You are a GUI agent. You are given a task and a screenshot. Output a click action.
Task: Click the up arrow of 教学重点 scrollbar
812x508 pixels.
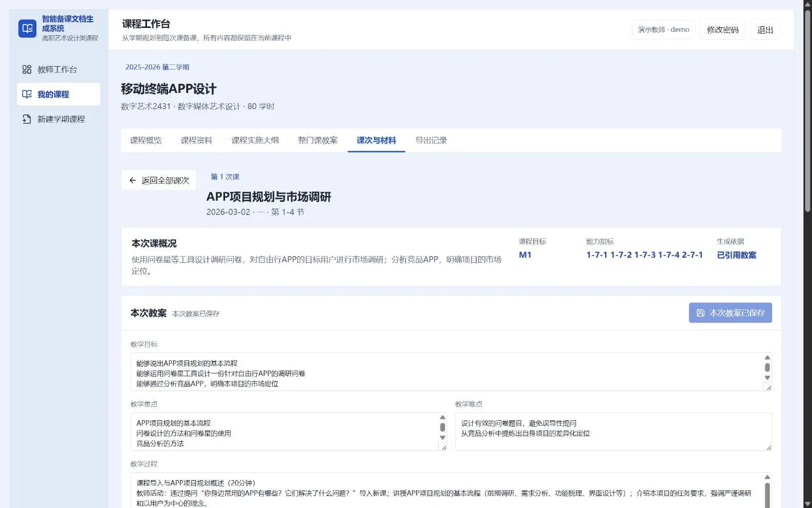pos(443,418)
